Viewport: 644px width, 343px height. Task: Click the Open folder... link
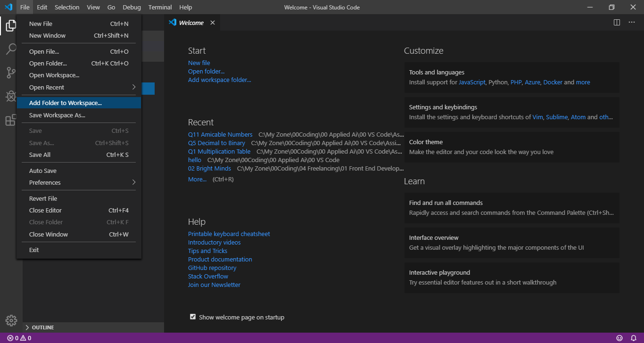(206, 71)
